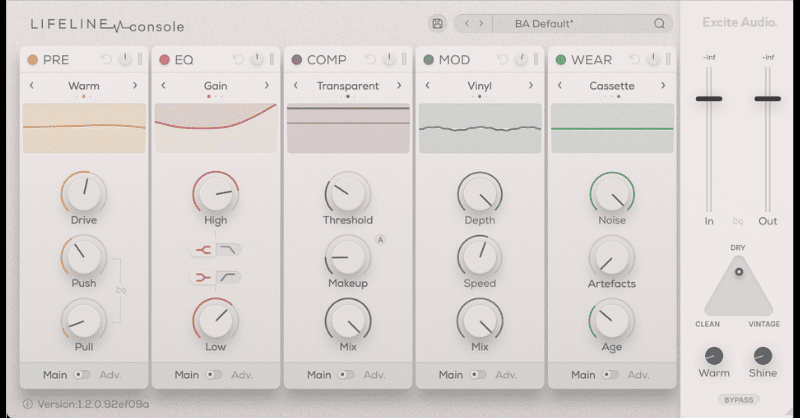Click the Lifeline Console logo
The width and height of the screenshot is (800, 418).
click(107, 25)
